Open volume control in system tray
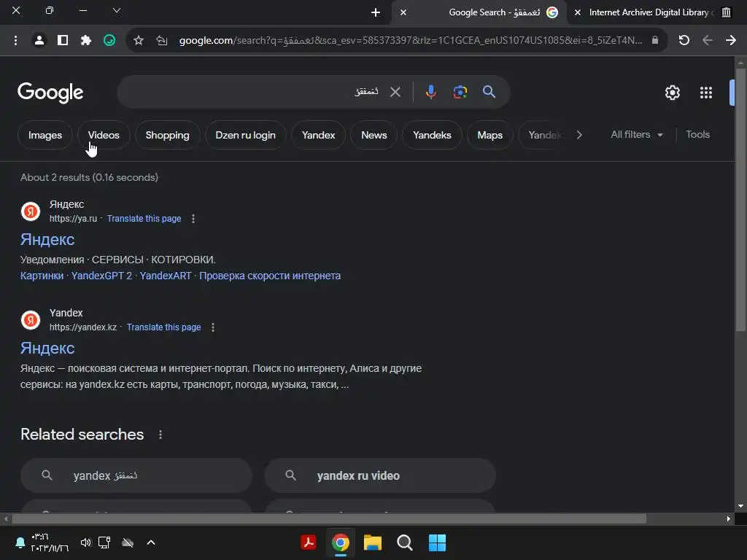Screen dimensions: 747x560 point(86,542)
